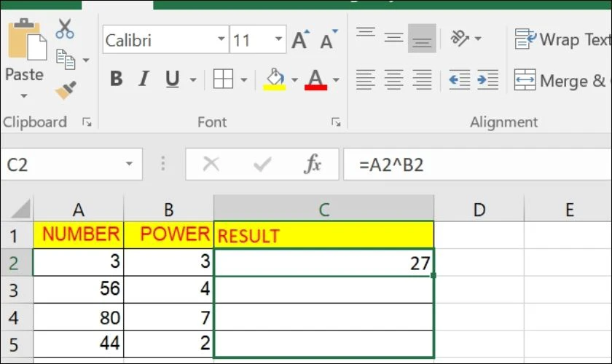Click the Cut scissors icon

[66, 28]
